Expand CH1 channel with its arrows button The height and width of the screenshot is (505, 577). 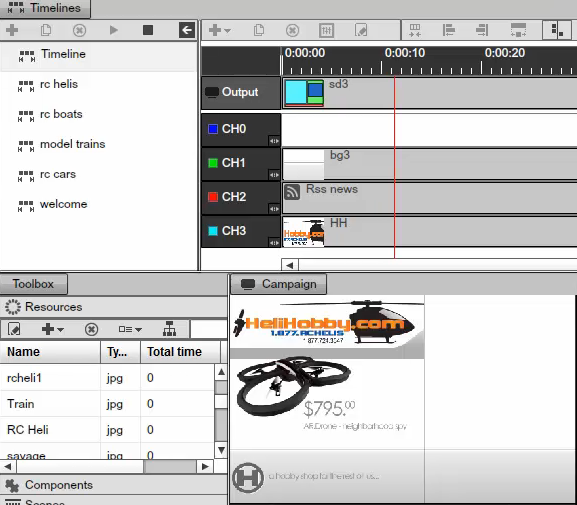[x=274, y=175]
